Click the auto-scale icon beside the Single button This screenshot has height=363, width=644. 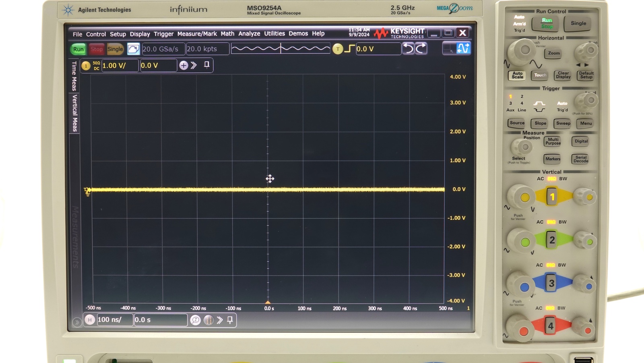coord(133,49)
